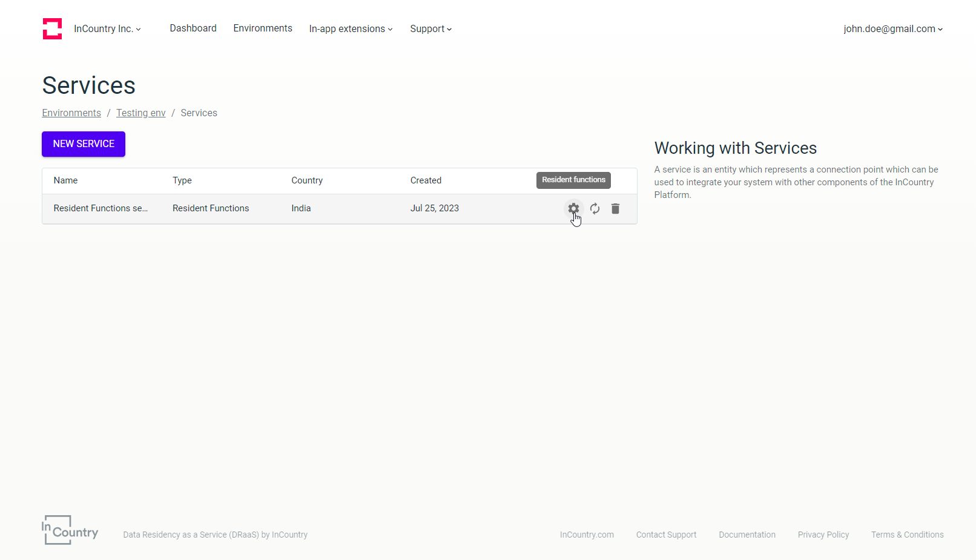Click the 'Jul 25, 2023' created date

435,208
